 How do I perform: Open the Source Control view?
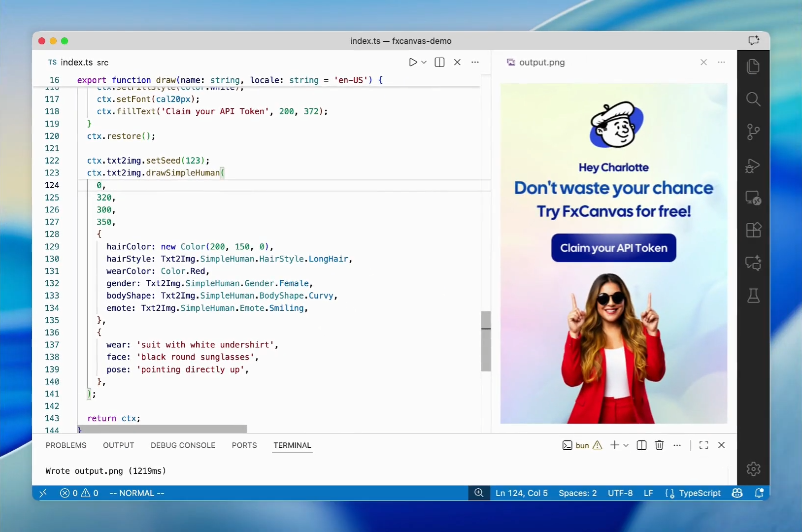pyautogui.click(x=753, y=132)
